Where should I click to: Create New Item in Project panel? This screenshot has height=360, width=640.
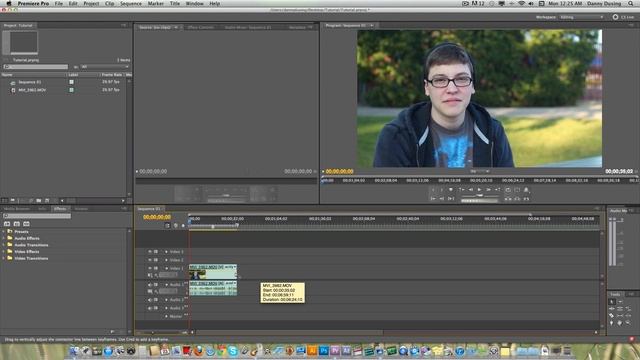[x=47, y=200]
